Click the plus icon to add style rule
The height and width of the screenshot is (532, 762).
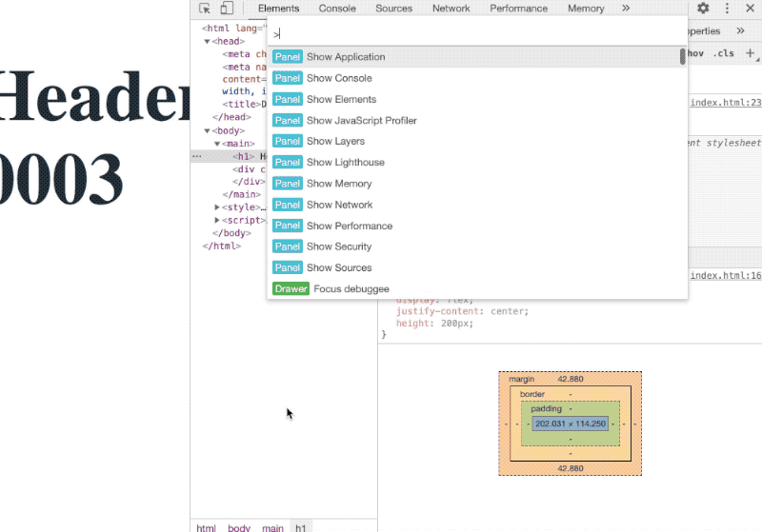point(750,53)
